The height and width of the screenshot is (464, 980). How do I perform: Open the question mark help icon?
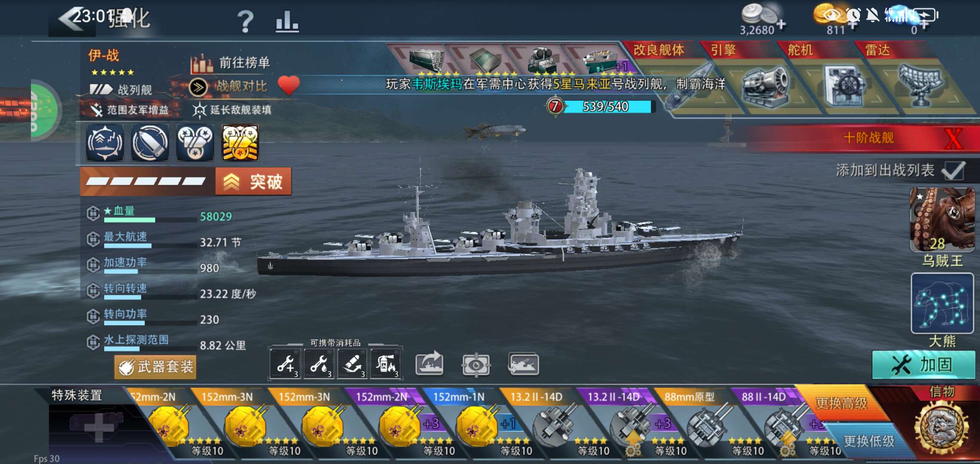[245, 21]
